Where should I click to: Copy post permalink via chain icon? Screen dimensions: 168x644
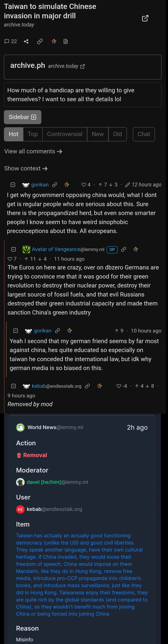[40, 41]
